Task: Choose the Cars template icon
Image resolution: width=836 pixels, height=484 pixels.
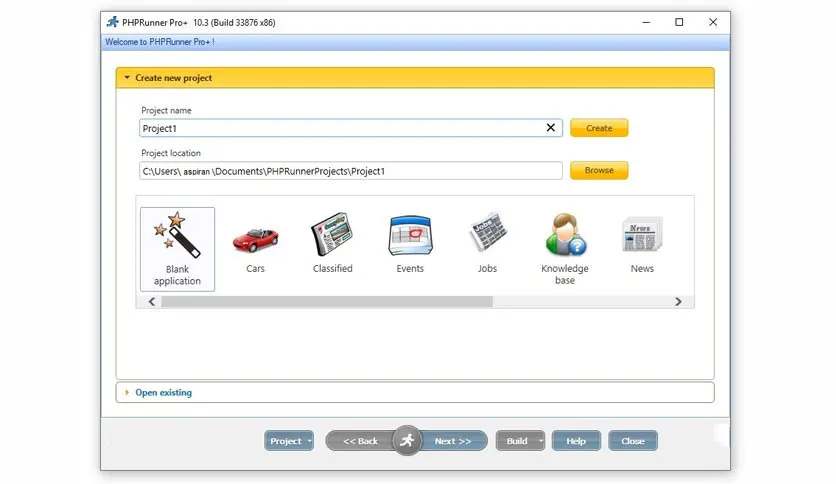Action: coord(255,240)
